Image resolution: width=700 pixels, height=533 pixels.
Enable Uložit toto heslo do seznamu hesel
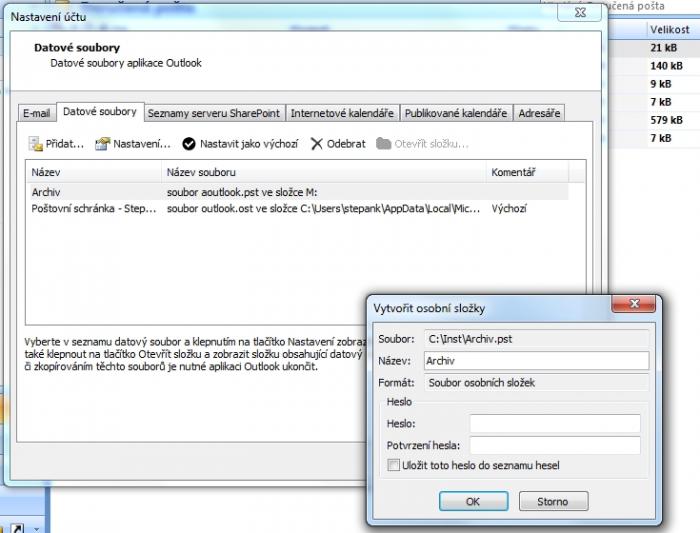click(393, 465)
